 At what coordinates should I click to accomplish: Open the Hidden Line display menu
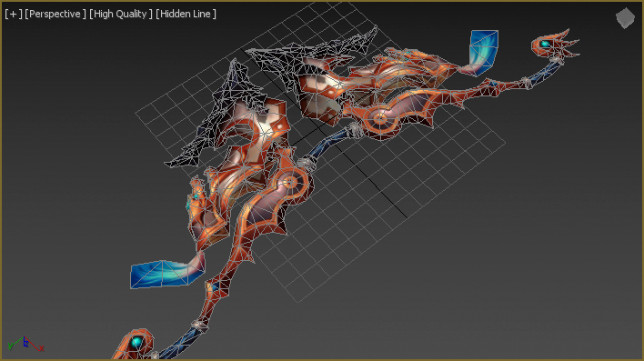pos(186,14)
